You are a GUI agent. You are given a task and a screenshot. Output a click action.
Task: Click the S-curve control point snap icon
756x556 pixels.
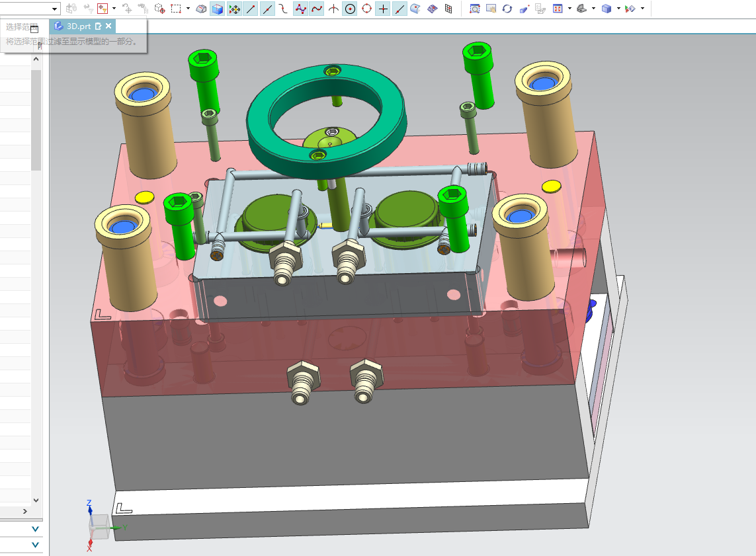tap(284, 9)
